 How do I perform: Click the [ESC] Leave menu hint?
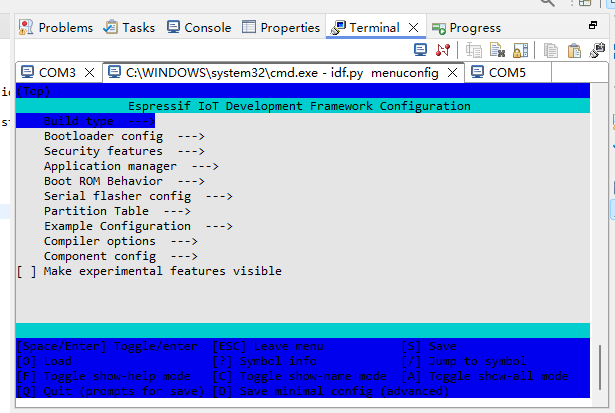[x=268, y=346]
